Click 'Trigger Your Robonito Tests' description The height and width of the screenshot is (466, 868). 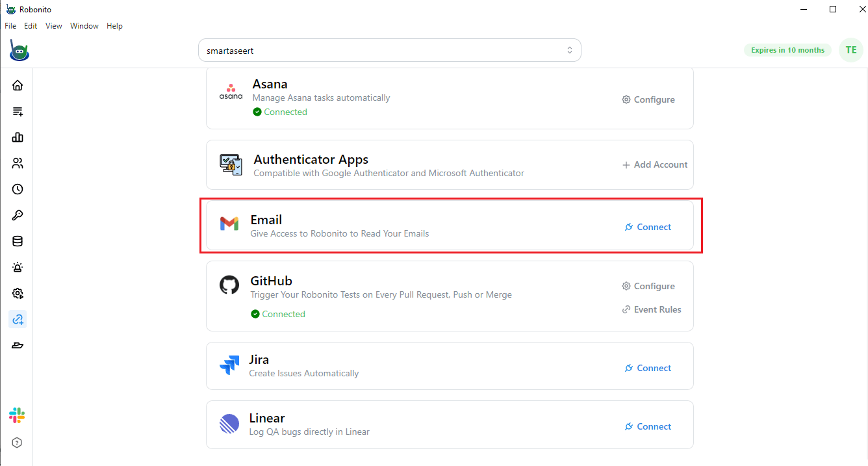(x=381, y=295)
